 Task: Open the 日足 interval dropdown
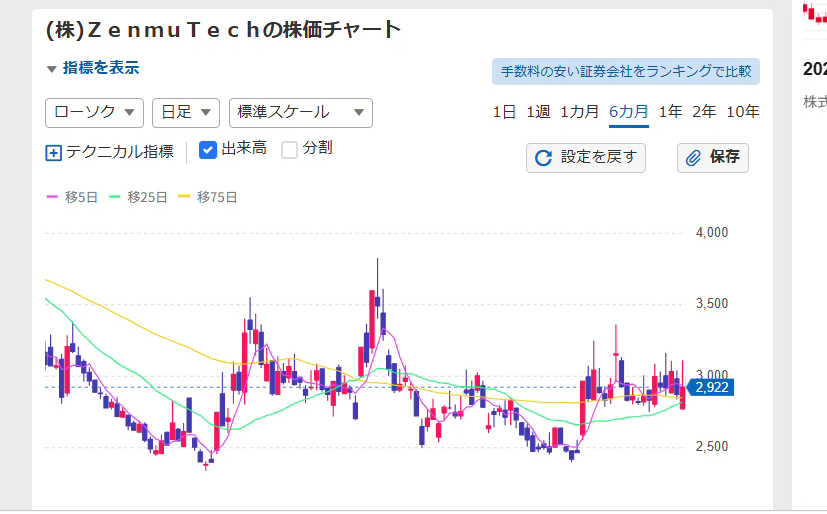point(186,113)
